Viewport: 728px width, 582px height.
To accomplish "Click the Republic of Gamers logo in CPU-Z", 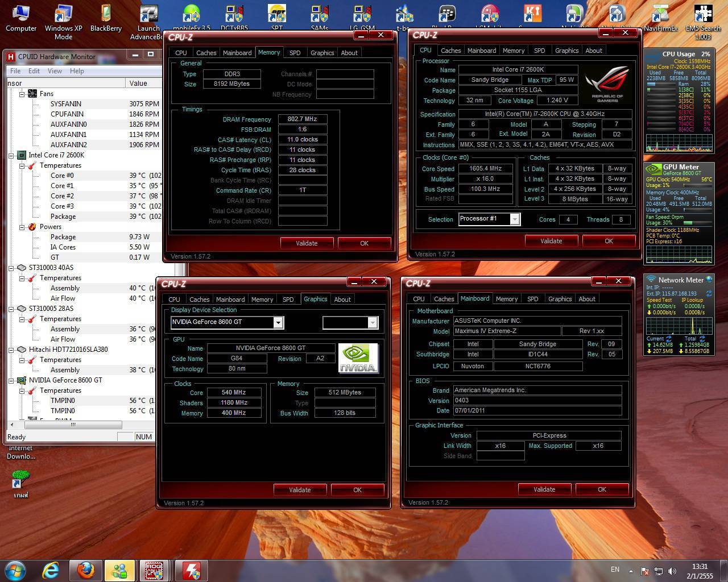I will [609, 82].
